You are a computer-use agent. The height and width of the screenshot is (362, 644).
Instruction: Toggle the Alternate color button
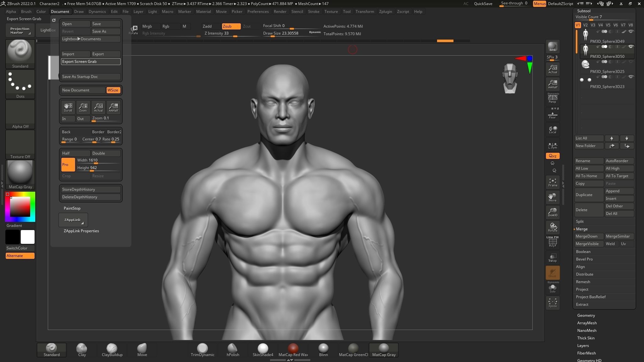point(20,256)
